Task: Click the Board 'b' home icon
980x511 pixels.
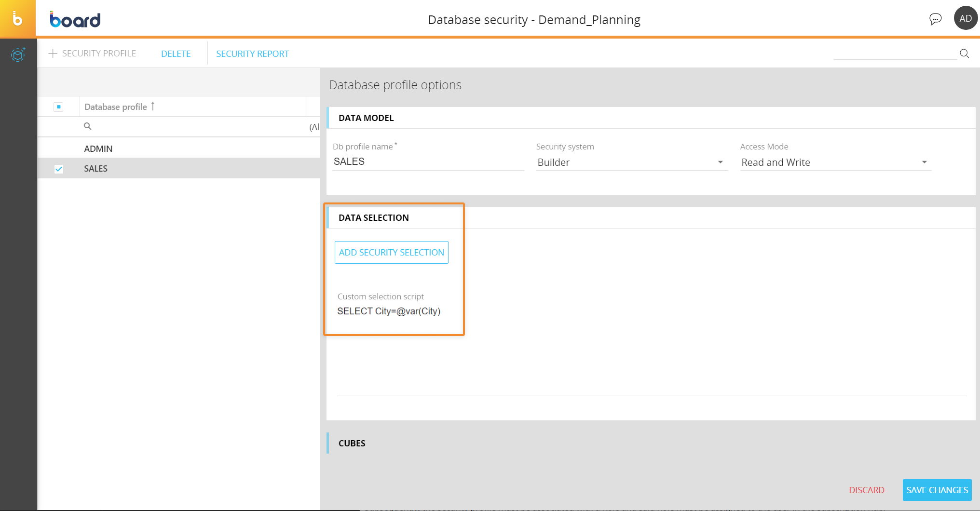Action: [x=17, y=19]
